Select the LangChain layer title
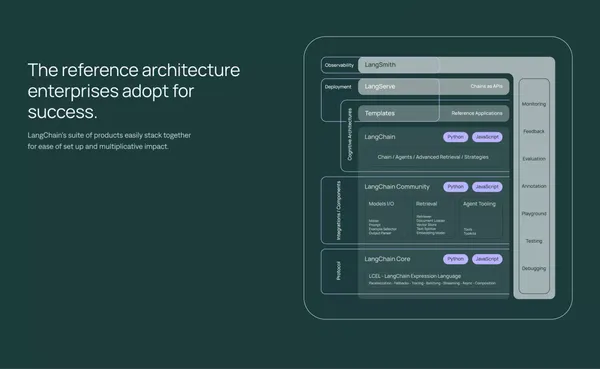This screenshot has height=369, width=600. pyautogui.click(x=380, y=137)
